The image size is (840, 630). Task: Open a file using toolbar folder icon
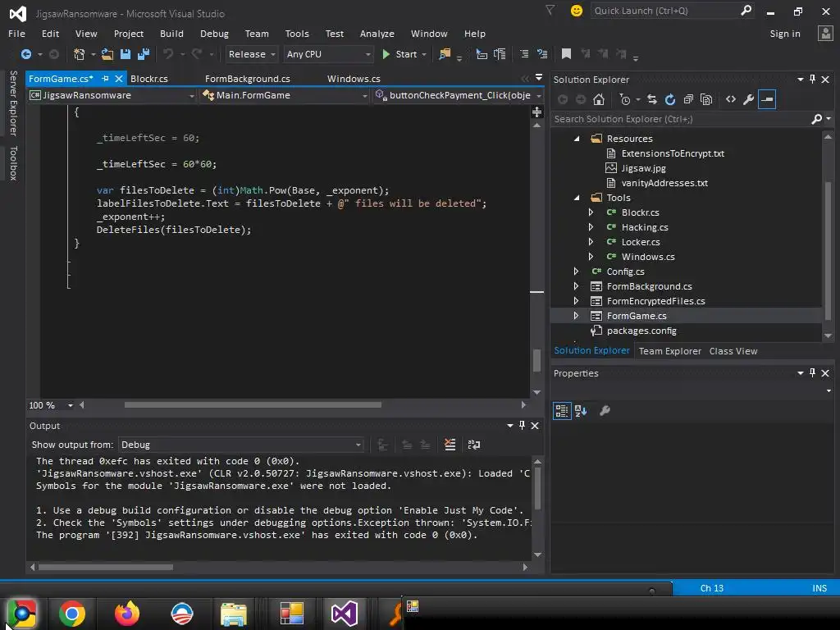[x=107, y=54]
